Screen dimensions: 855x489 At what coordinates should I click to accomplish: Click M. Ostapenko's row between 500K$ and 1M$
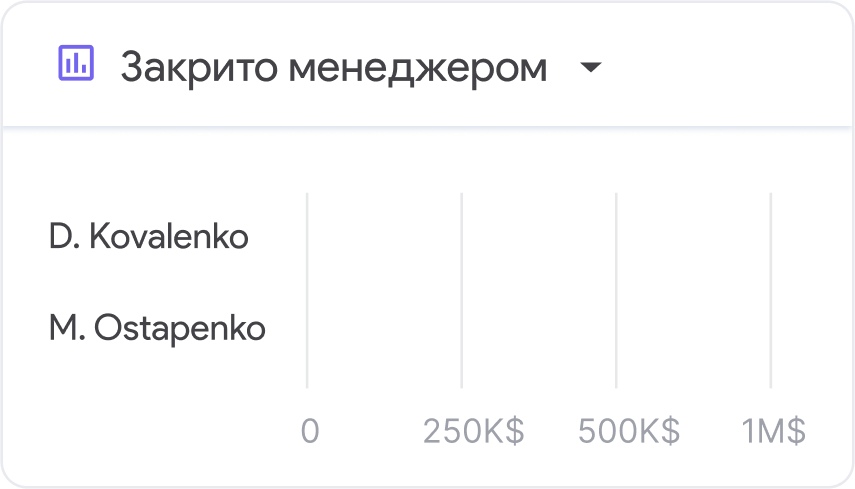click(693, 328)
